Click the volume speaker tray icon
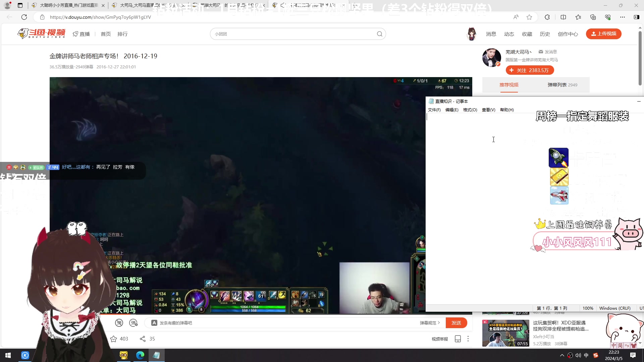Image resolution: width=644 pixels, height=362 pixels. click(x=578, y=355)
